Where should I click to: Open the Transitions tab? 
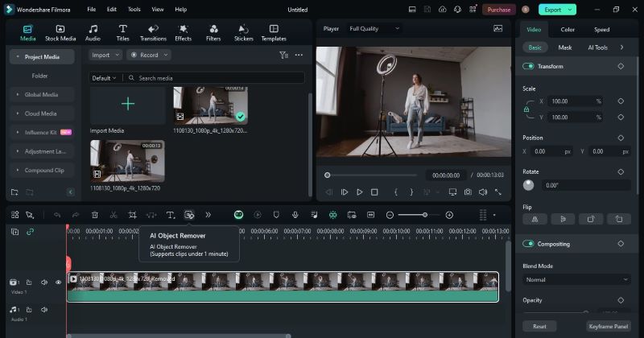tap(153, 33)
